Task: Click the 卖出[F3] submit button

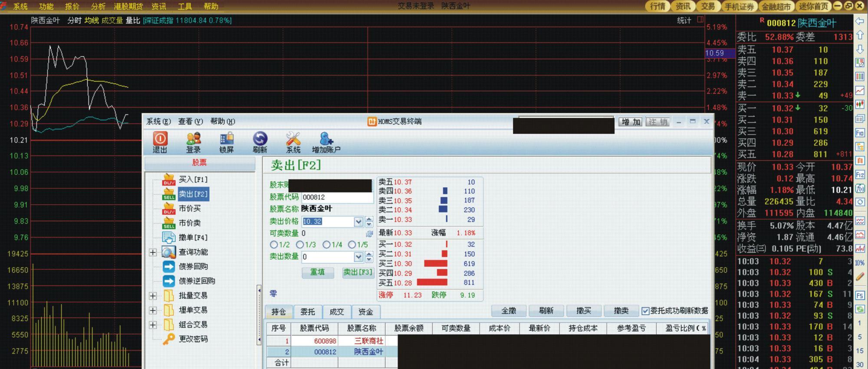Action: 358,272
